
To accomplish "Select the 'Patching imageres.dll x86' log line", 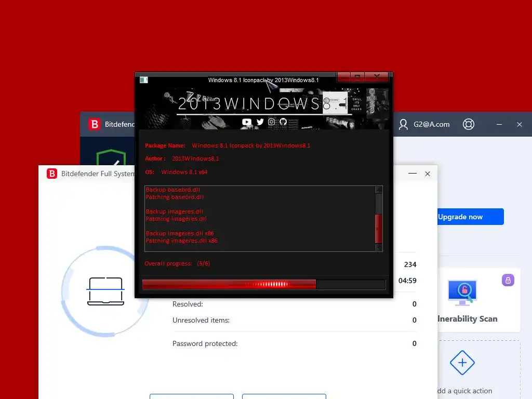I will [x=181, y=241].
